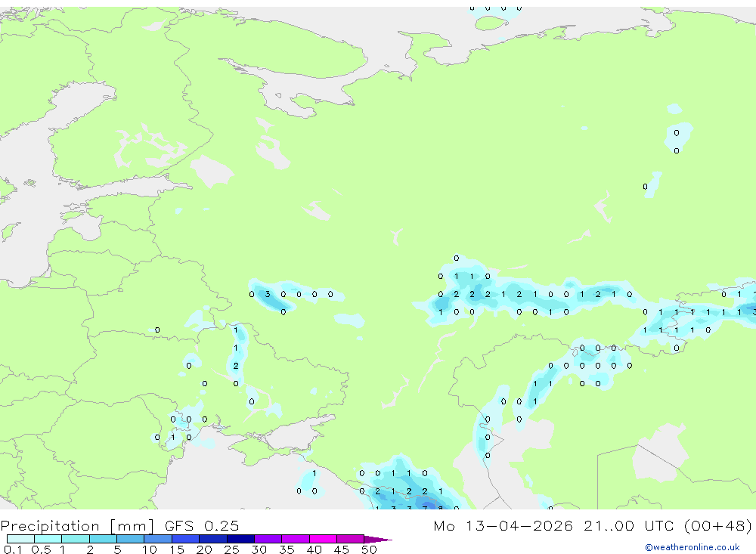Click the "30" legend scale label
This screenshot has height=554, width=756.
259,549
